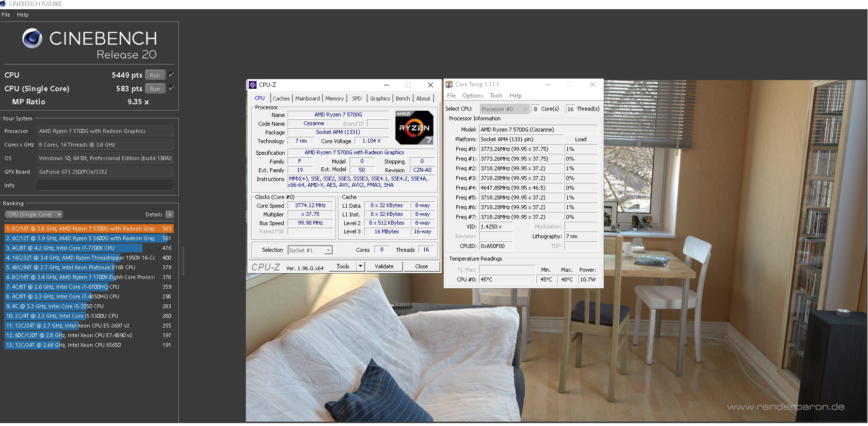Select ranking row 4 AMD Ryzen Threadripper 1950X
868x426 pixels.
pyautogui.click(x=89, y=258)
